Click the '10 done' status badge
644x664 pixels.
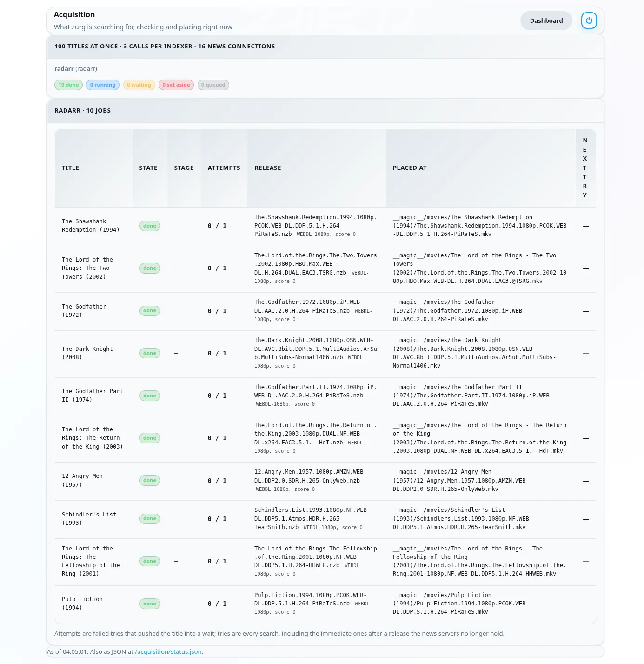tap(68, 85)
